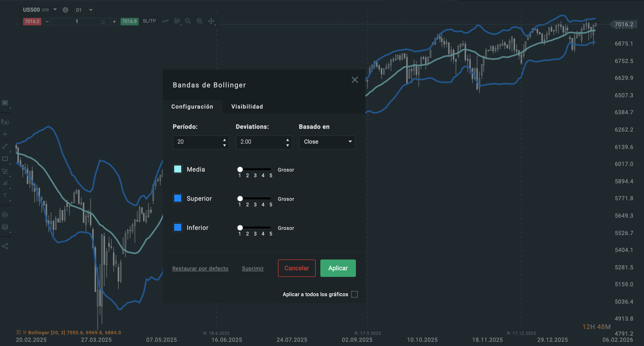Open the chart sharing options
644x346 pixels.
coord(5,246)
